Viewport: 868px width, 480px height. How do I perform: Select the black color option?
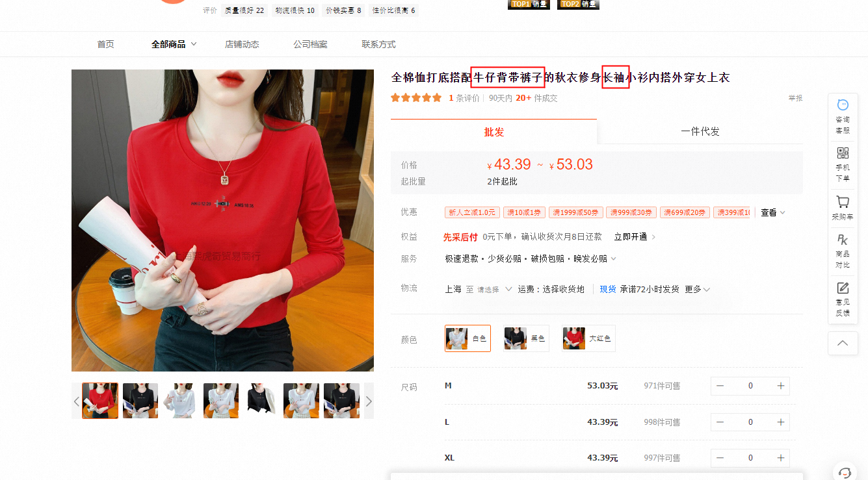[526, 338]
